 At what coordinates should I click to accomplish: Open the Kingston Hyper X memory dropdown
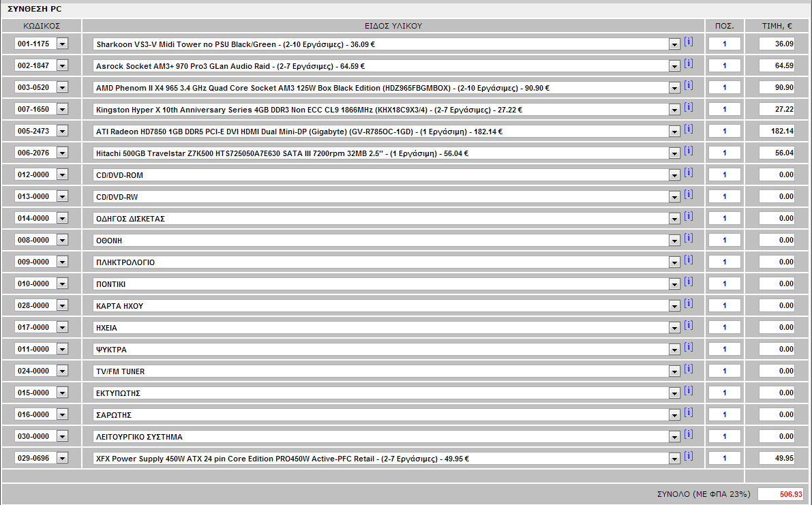pyautogui.click(x=674, y=110)
